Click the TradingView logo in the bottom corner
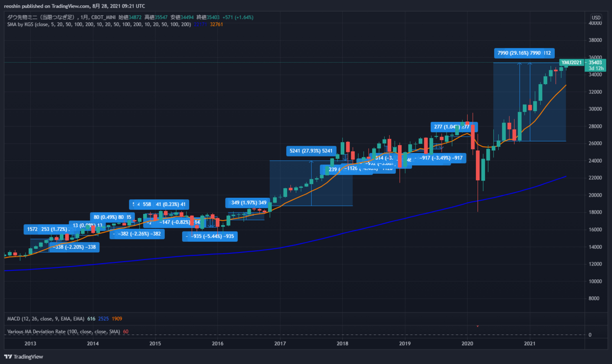 pyautogui.click(x=24, y=357)
